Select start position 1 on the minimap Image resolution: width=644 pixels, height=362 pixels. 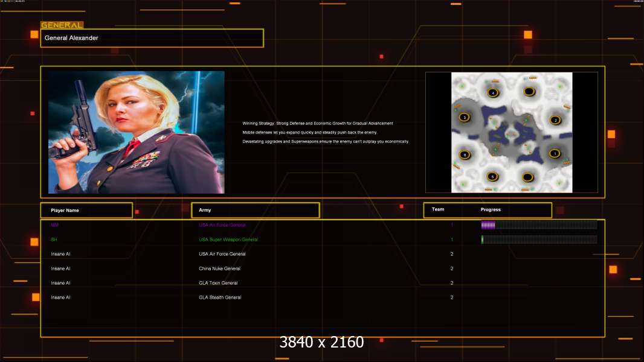(x=555, y=154)
